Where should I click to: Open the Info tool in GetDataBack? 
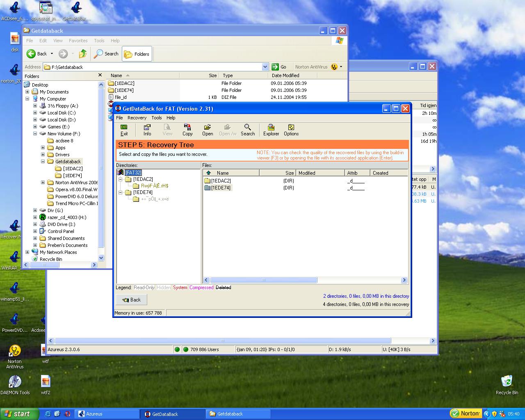(x=147, y=130)
